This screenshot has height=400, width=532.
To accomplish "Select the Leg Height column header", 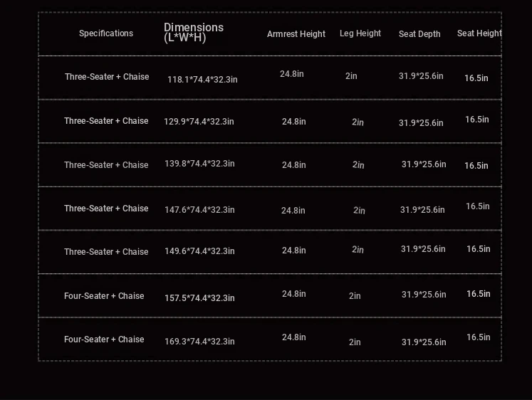I will click(x=360, y=33).
